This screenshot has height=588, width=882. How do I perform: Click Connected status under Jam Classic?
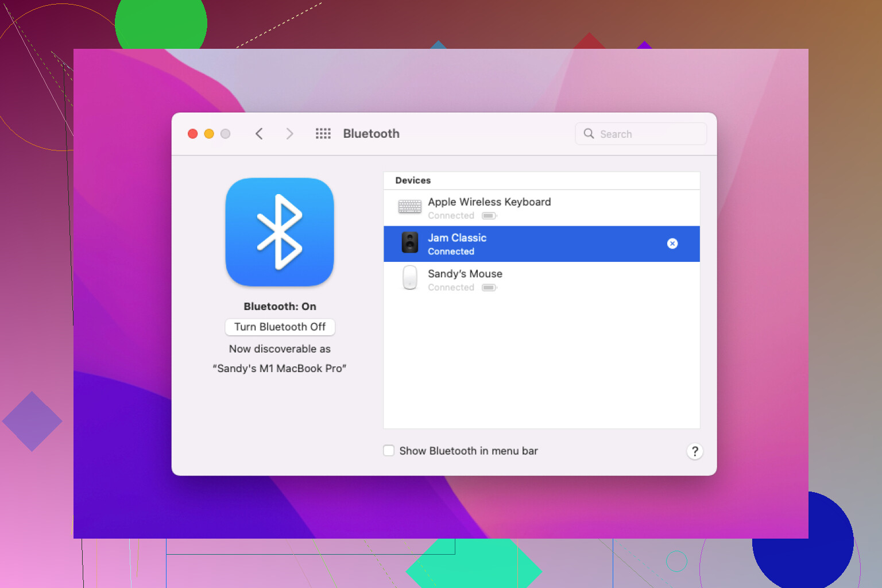click(x=451, y=252)
